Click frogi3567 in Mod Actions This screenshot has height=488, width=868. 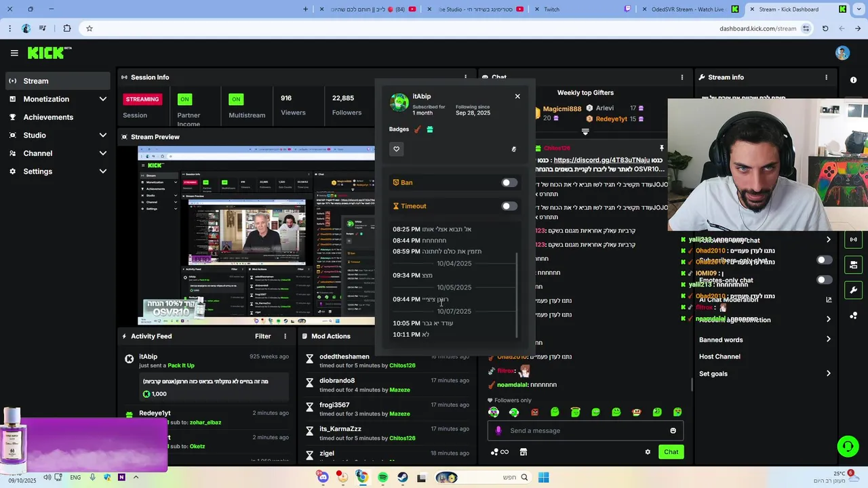[334, 405]
